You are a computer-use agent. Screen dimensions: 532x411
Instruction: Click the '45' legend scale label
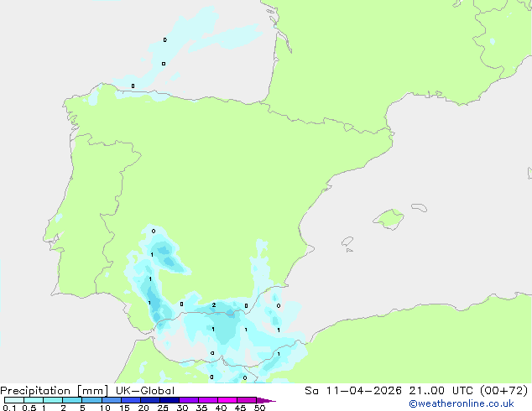[240, 408]
